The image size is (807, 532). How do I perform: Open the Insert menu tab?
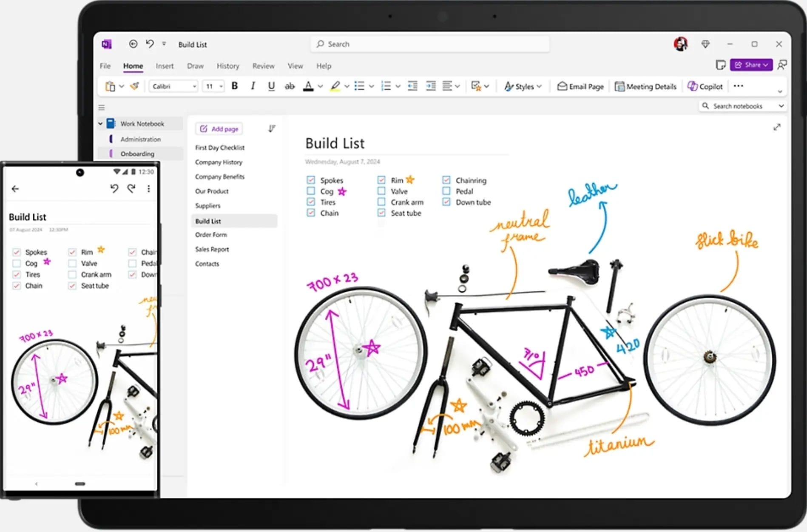(165, 66)
